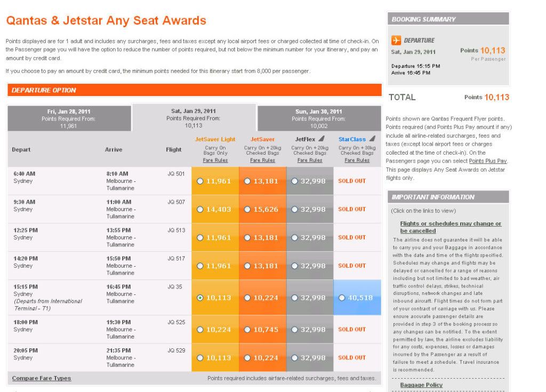
Task: Select JetSaver Light 10,224 for JQ 525
Action: [x=200, y=330]
